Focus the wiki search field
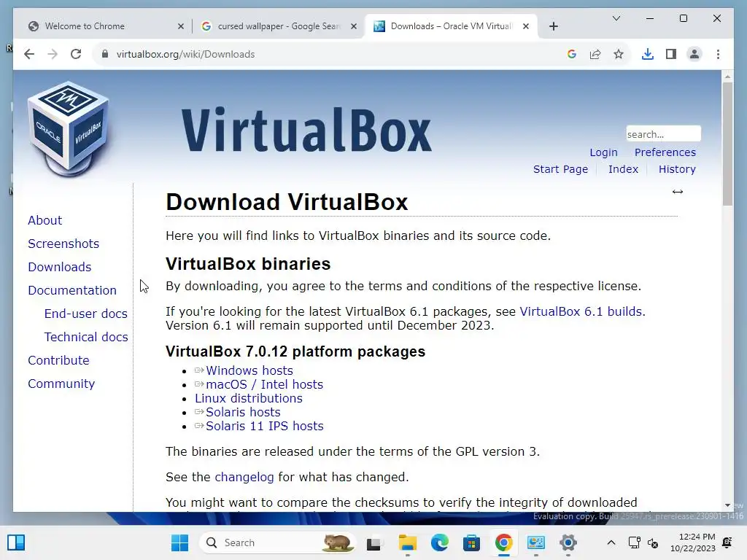The image size is (747, 560). 663,134
